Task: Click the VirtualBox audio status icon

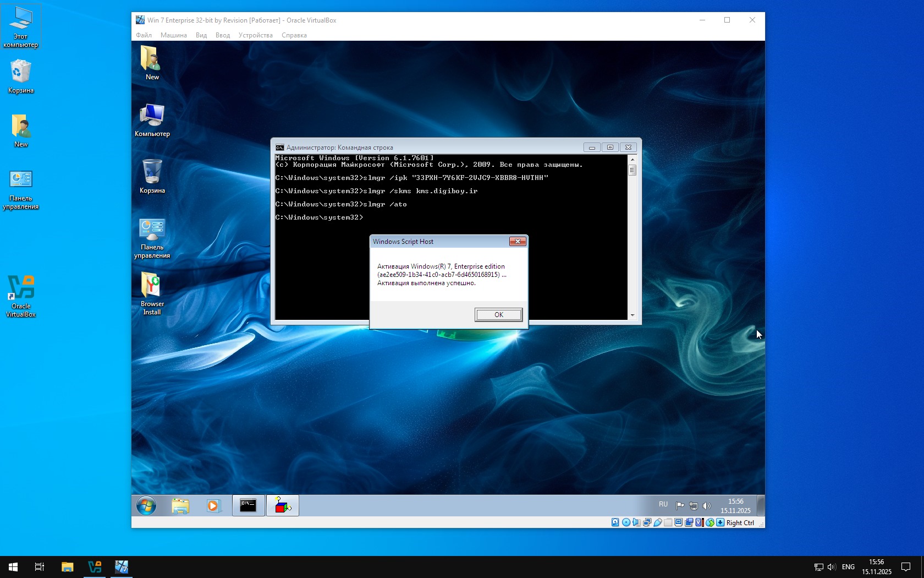Action: 636,522
